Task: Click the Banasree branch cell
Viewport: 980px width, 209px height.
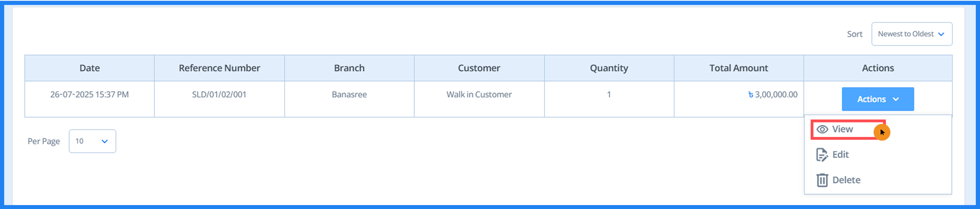Action: tap(349, 95)
